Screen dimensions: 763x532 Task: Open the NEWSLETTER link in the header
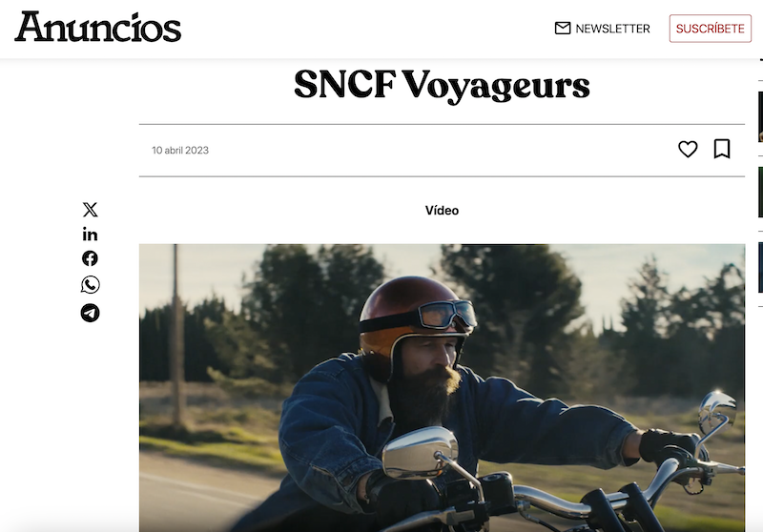pyautogui.click(x=612, y=29)
